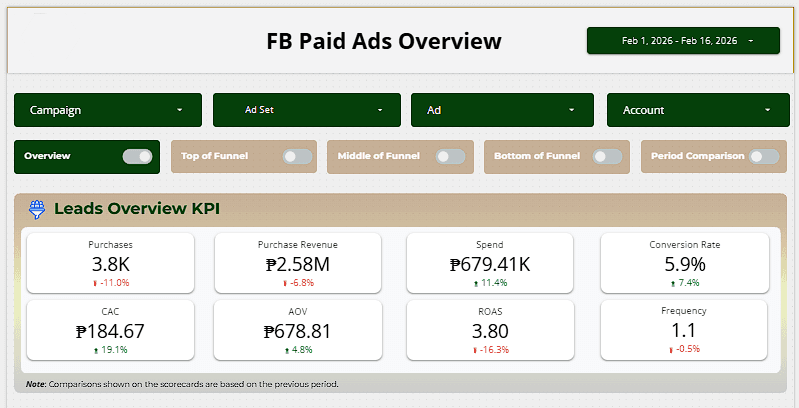Image resolution: width=799 pixels, height=408 pixels.
Task: Click the Leads Overview KPI heading
Action: 137,208
